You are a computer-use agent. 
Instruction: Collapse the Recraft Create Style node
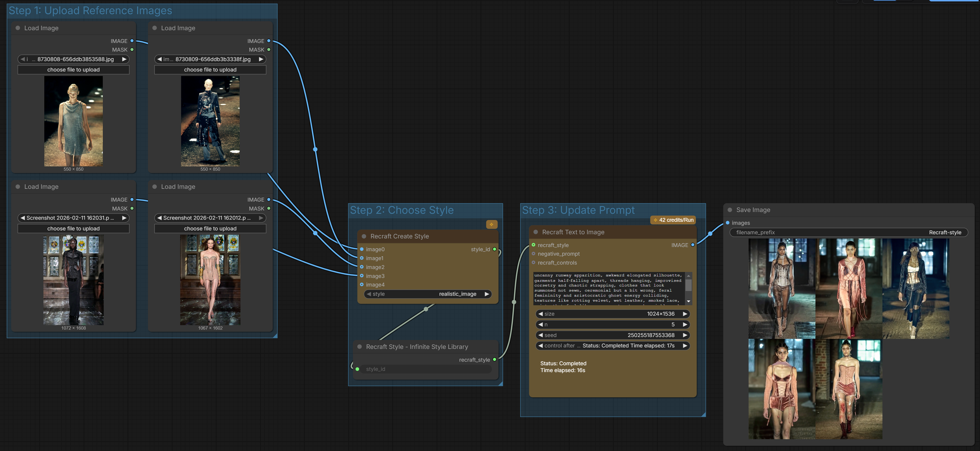(x=364, y=236)
